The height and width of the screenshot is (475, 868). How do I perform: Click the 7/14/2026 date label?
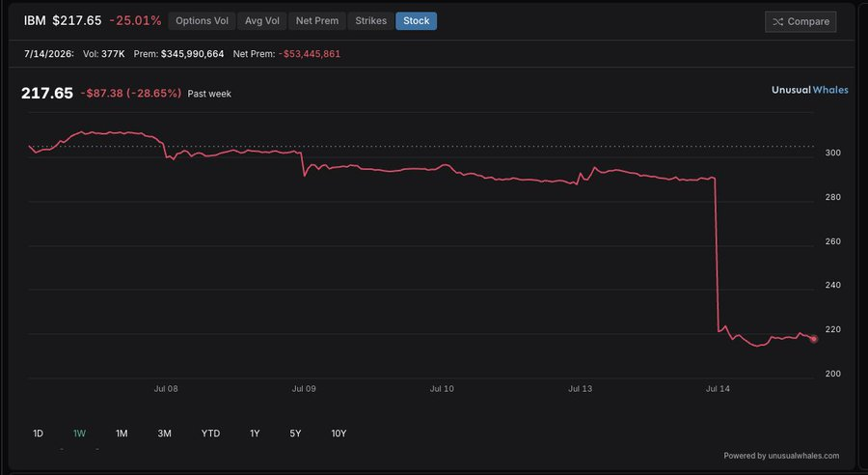[x=49, y=54]
